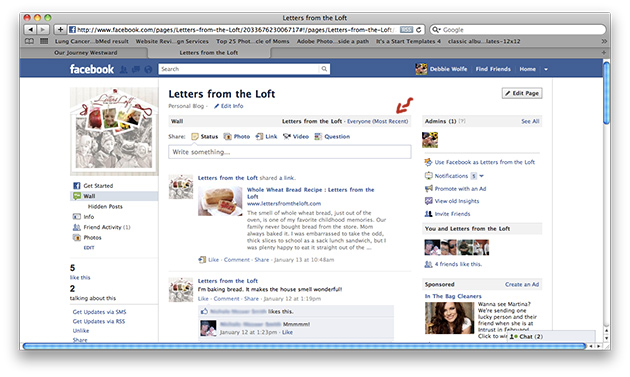This screenshot has height=377, width=630.
Task: Click the search magnifier button
Action: click(324, 69)
